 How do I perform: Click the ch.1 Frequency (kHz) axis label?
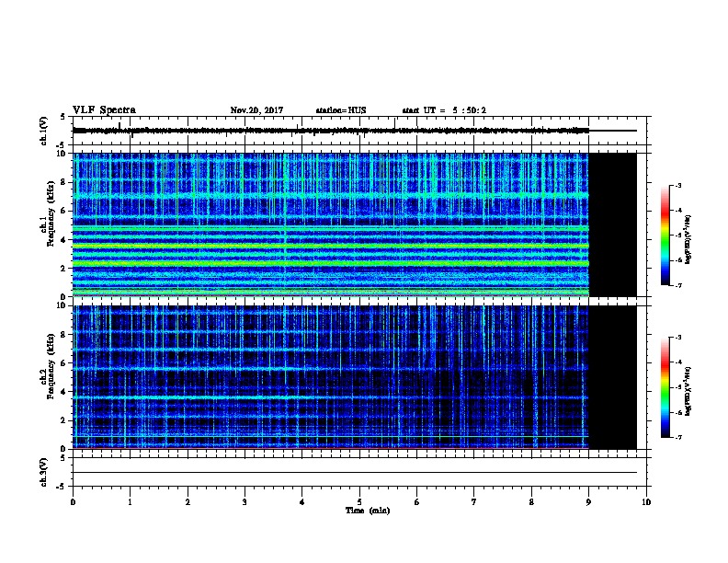pyautogui.click(x=48, y=213)
